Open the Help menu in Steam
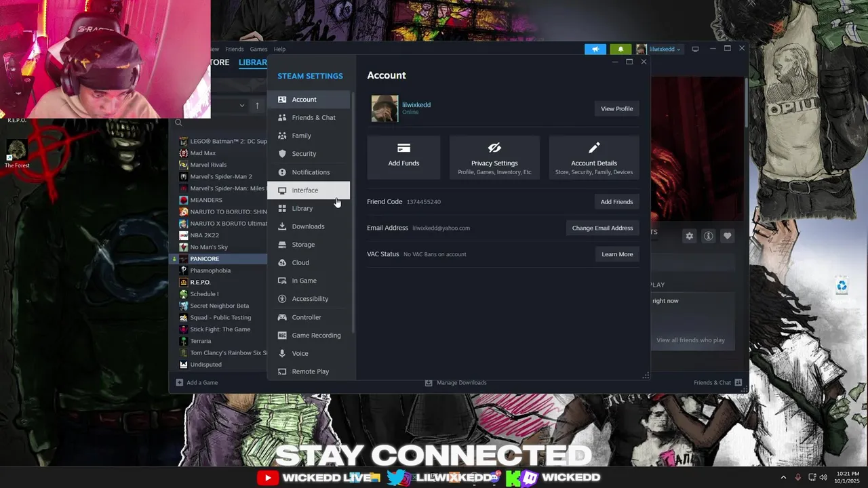This screenshot has height=488, width=868. (x=279, y=49)
